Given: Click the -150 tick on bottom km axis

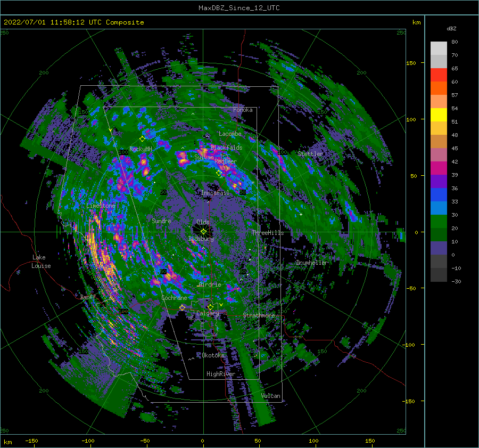Looking at the screenshot, I should coord(31,441).
